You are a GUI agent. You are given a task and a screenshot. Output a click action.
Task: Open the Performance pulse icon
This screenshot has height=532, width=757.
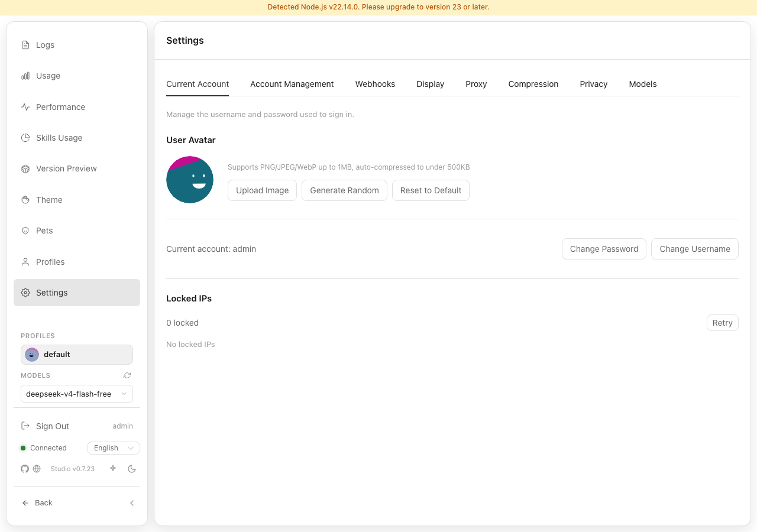point(25,107)
